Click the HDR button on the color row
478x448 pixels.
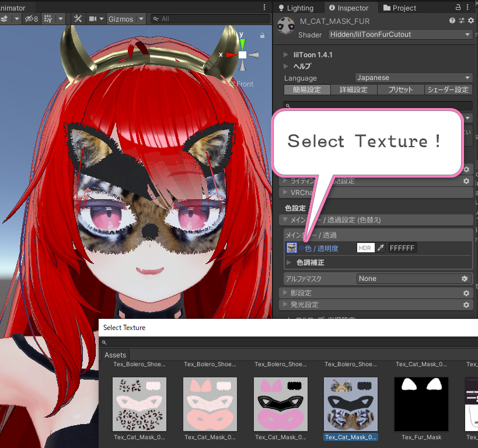(365, 248)
